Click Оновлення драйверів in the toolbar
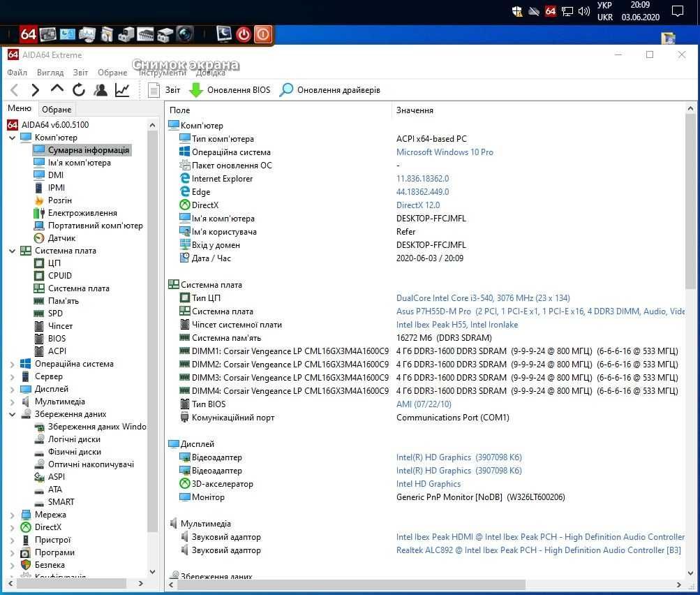Viewport: 700px width, 595px height. (x=330, y=90)
